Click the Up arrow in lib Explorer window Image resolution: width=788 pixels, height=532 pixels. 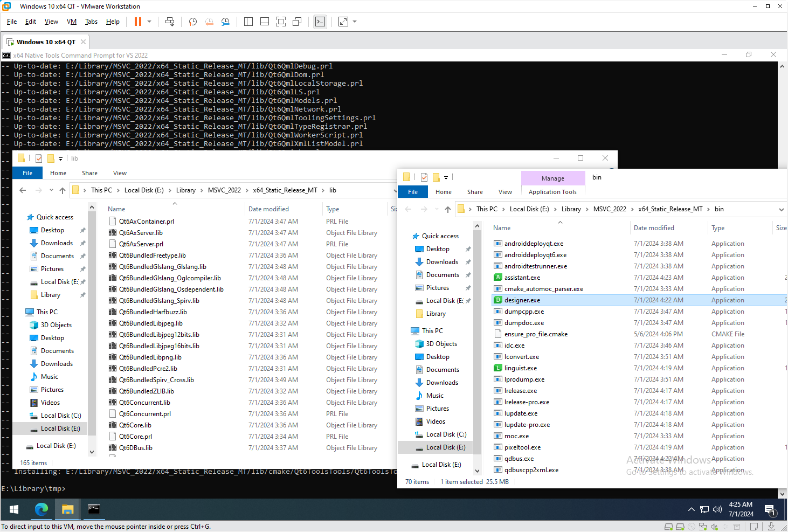pos(63,190)
